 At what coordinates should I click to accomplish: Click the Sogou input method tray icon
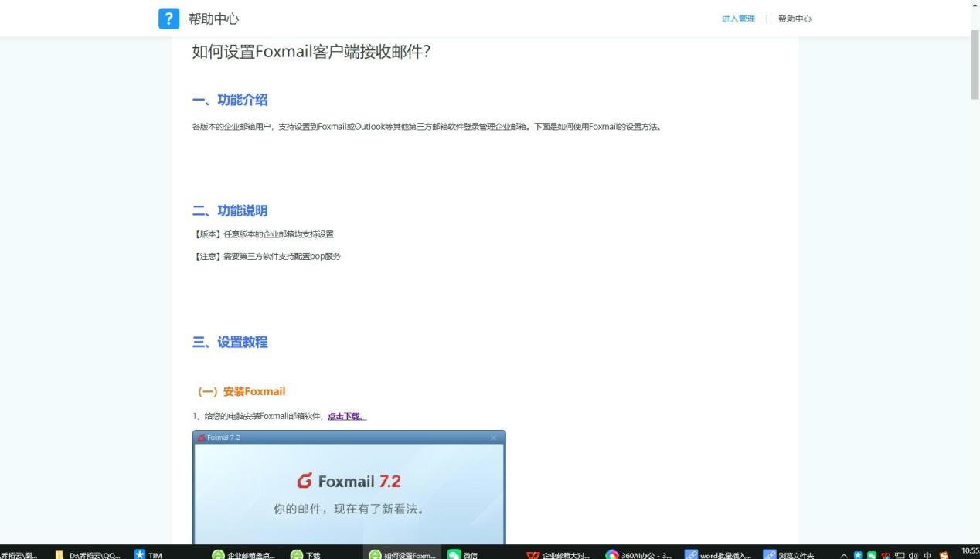click(944, 555)
